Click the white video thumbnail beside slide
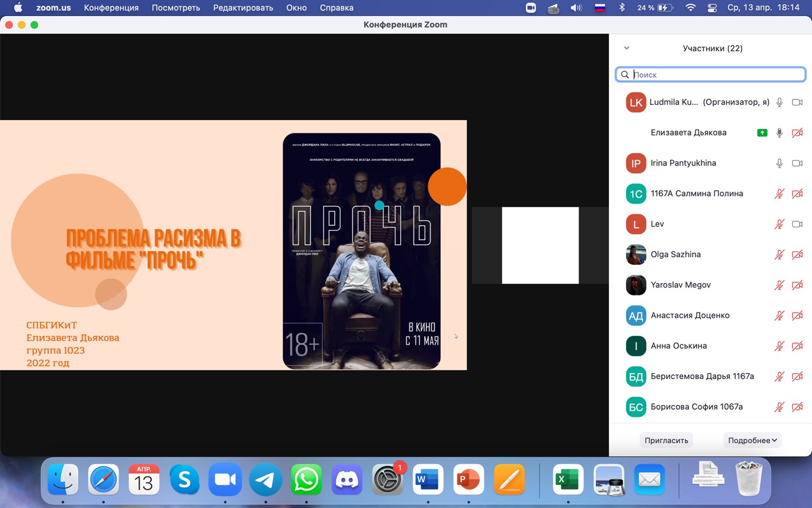This screenshot has width=812, height=508. [x=540, y=245]
